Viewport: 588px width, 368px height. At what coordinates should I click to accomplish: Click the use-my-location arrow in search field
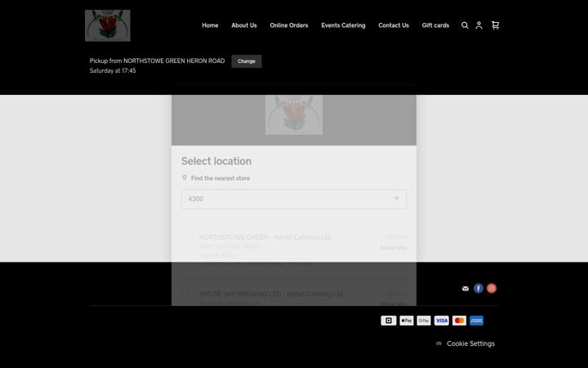[396, 199]
